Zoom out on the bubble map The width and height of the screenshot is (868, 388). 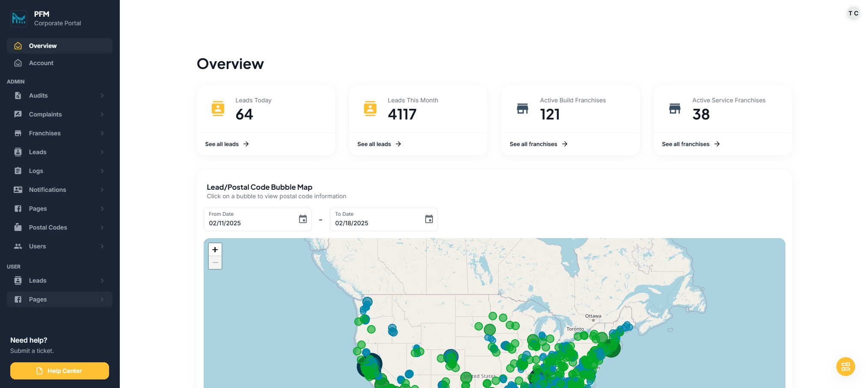pos(215,263)
